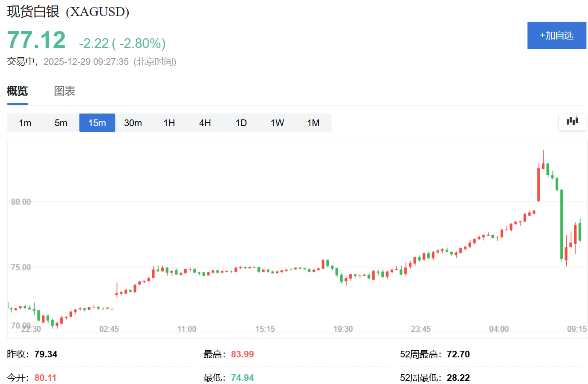Switch to the 1H interval
588x384 pixels.
pyautogui.click(x=169, y=123)
